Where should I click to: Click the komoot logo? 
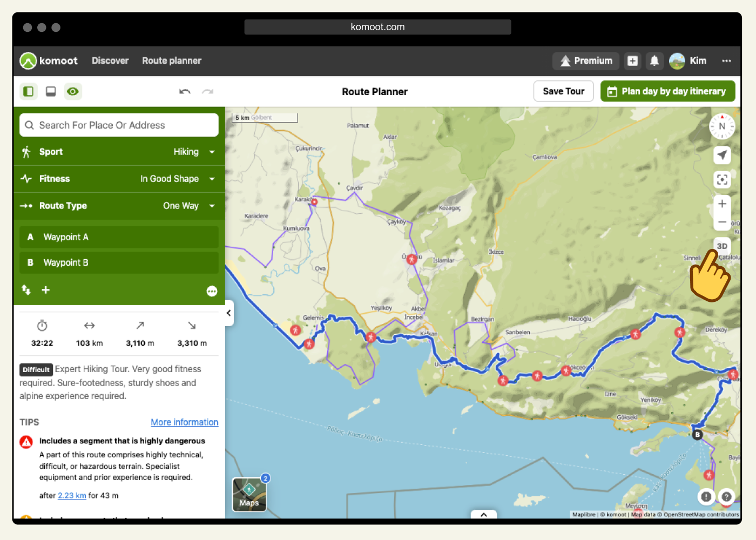pos(49,60)
